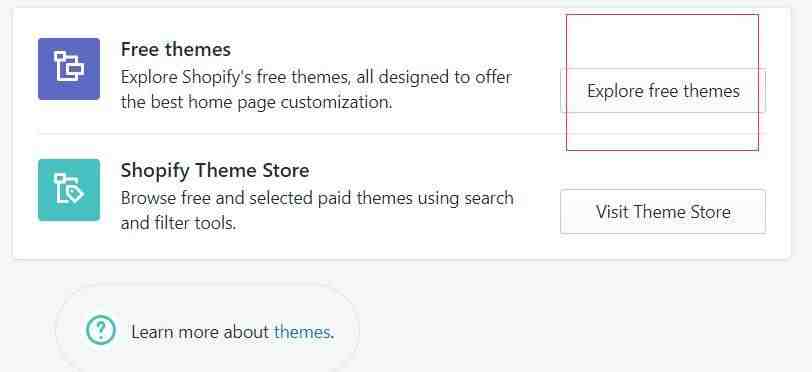Click the line 'the best home page customization.'
This screenshot has width=812, height=372.
point(256,102)
